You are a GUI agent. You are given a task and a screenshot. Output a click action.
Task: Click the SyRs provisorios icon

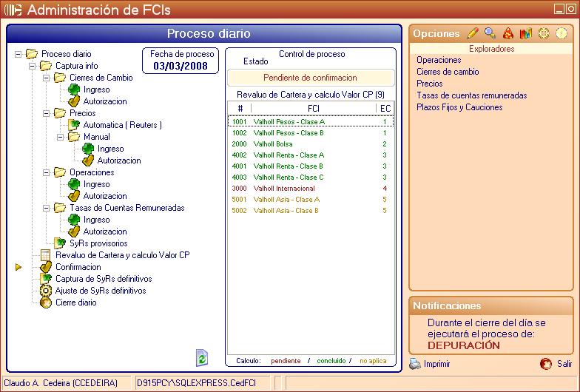coord(60,243)
